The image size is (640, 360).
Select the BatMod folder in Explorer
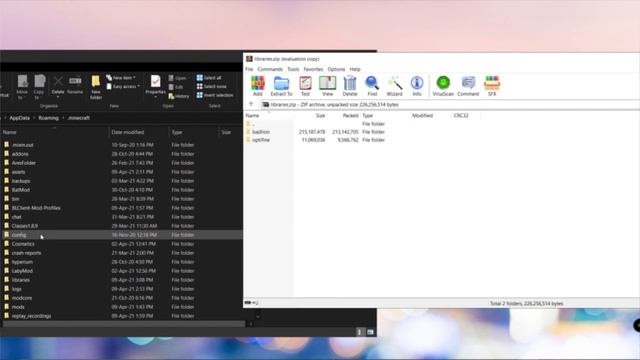[x=20, y=190]
